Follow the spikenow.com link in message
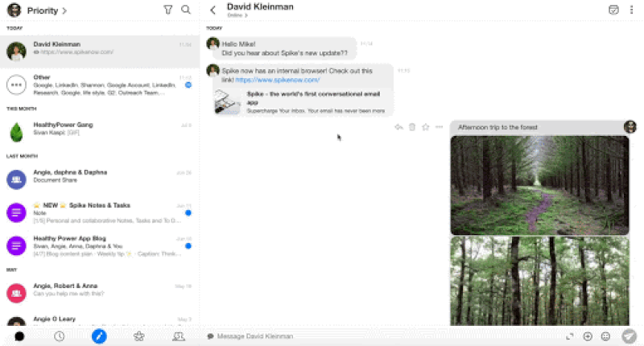Viewport: 644px width, 346px height. pos(277,80)
